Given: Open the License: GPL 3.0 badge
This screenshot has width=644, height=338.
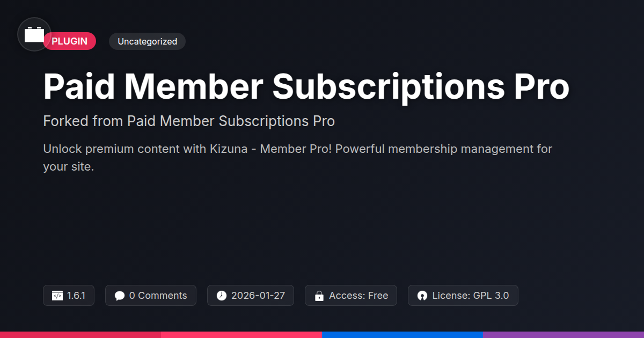Looking at the screenshot, I should coord(463,296).
